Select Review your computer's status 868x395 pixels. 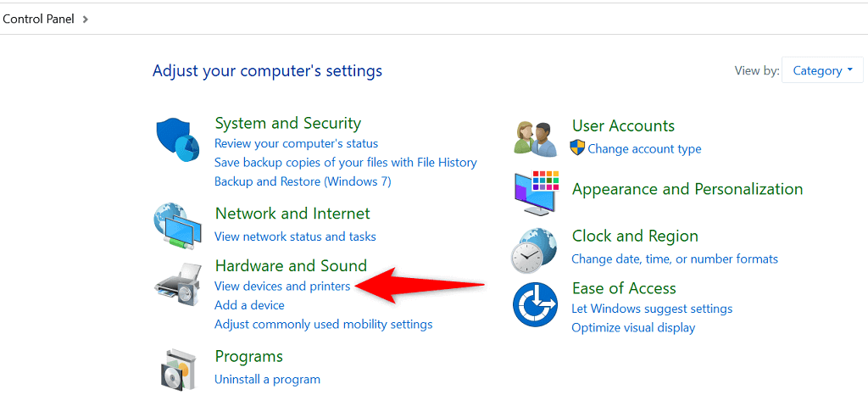coord(296,144)
